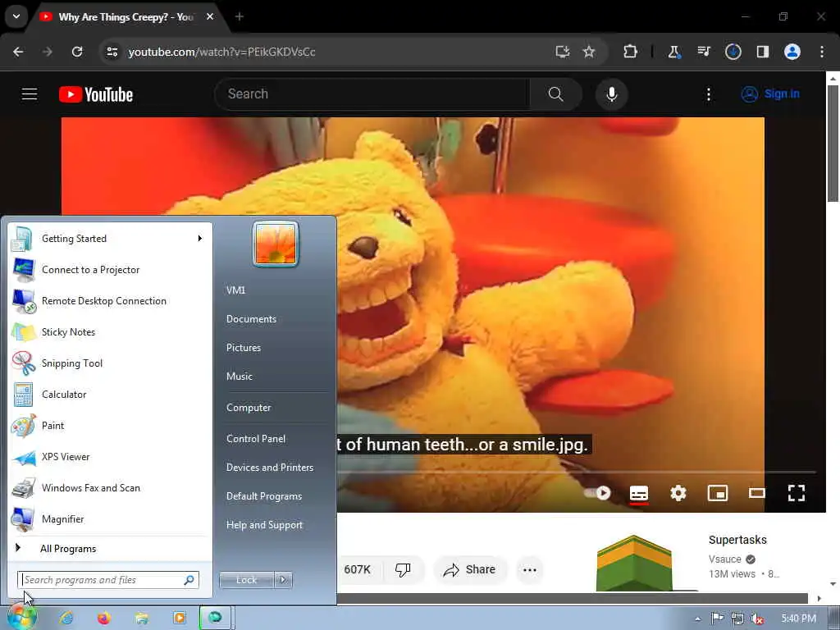Go back in Chrome

click(x=18, y=52)
